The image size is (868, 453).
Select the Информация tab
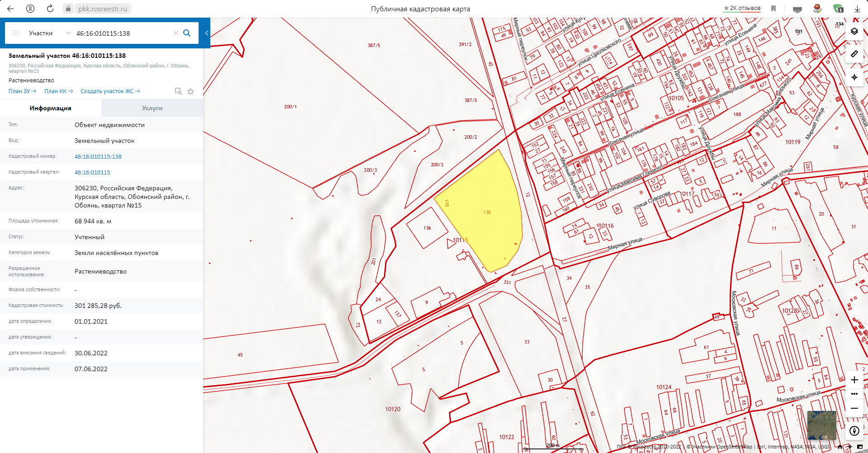(50, 108)
